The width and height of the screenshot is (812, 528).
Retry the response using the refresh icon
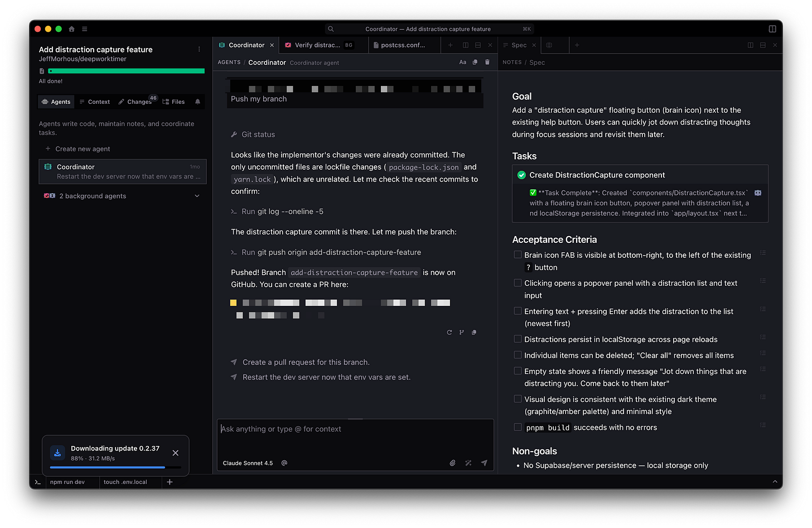tap(449, 332)
